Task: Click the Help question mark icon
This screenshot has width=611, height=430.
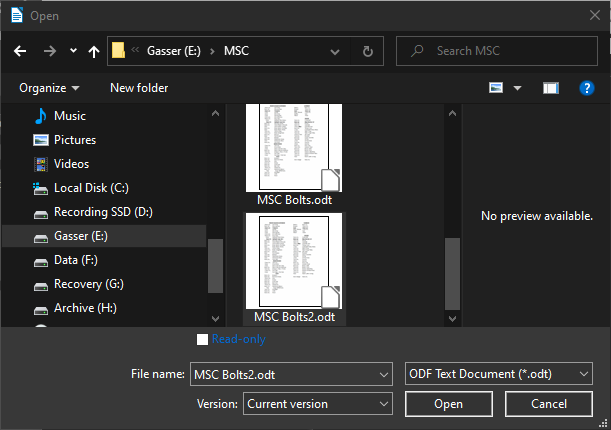Action: click(588, 88)
